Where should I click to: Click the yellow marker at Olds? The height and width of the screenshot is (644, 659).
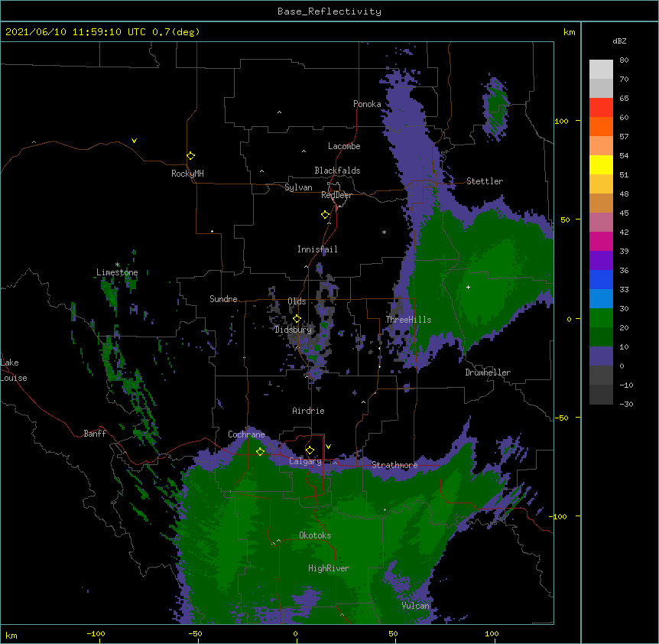tap(297, 319)
